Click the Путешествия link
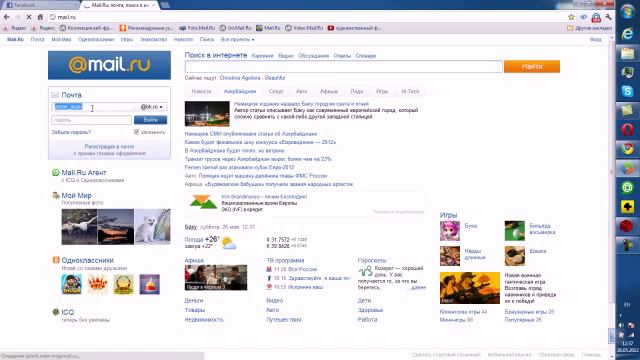Viewport: 640px width, 360px height. point(284,320)
